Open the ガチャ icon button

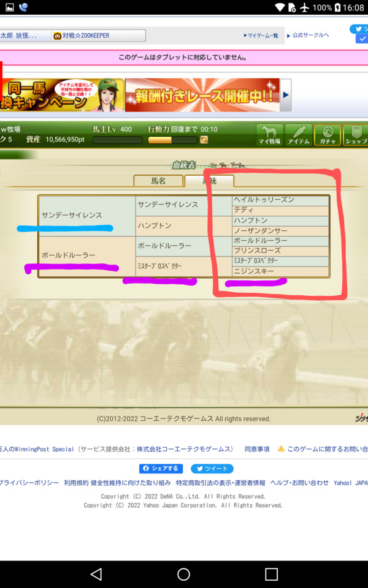(x=327, y=135)
